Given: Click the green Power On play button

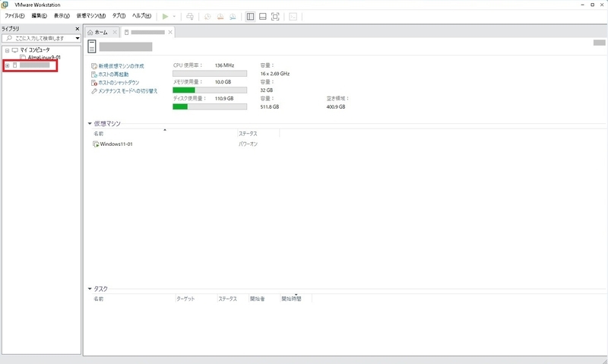Looking at the screenshot, I should click(165, 16).
